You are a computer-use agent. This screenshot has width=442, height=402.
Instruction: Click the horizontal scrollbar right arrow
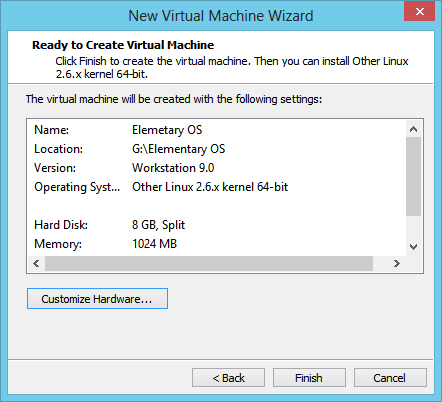[x=397, y=264]
